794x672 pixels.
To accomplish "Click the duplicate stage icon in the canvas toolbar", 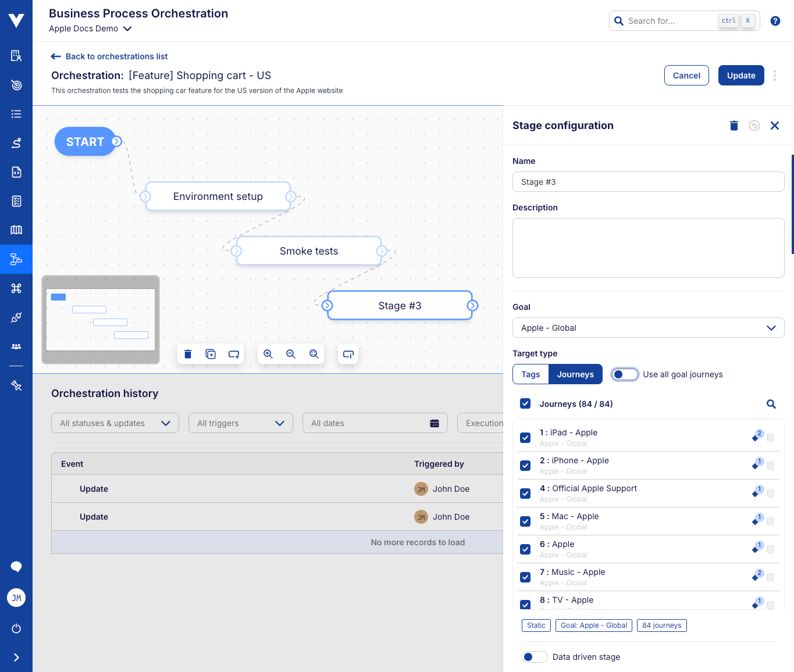I will [x=211, y=354].
